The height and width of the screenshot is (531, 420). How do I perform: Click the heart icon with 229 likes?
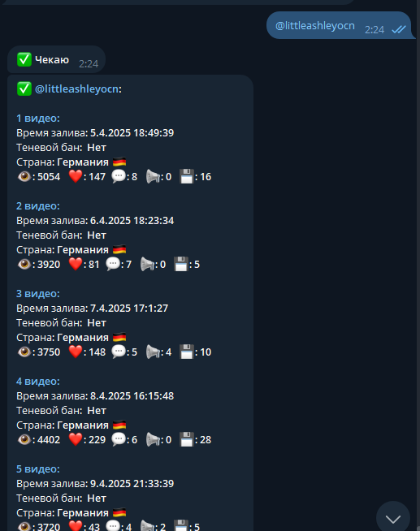click(x=76, y=439)
